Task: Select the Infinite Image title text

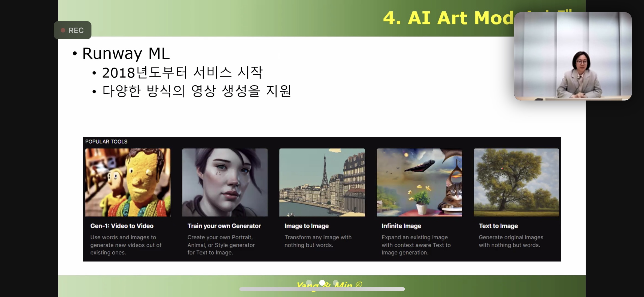Action: coord(401,226)
